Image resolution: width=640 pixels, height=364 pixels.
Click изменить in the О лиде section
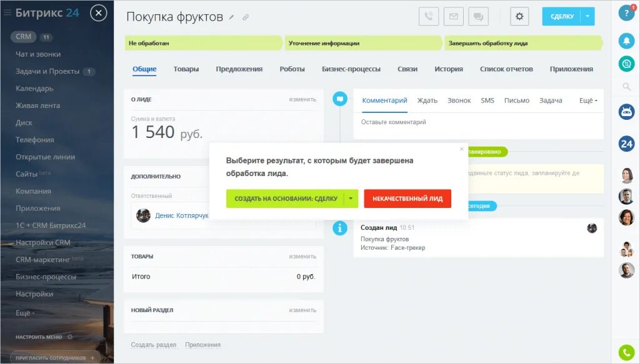point(302,99)
